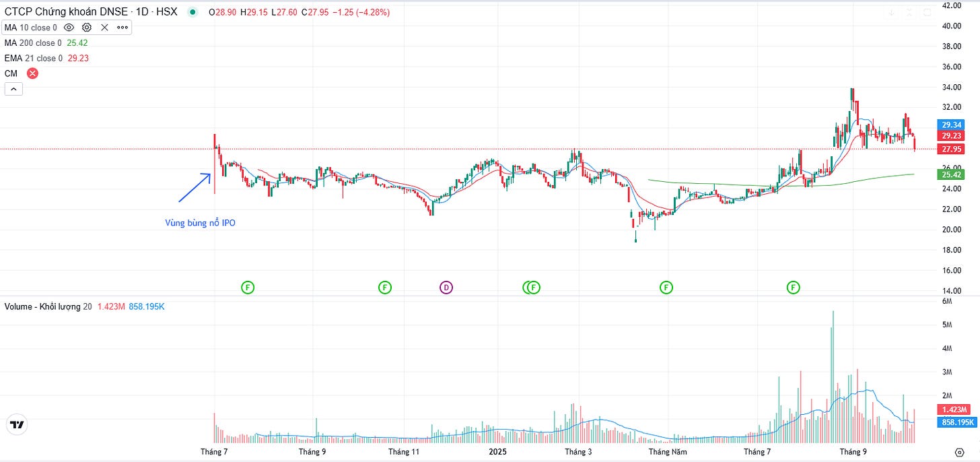Viewport: 980px width, 462px height.
Task: Select the MA 200 close 0 legend
Action: (x=34, y=43)
